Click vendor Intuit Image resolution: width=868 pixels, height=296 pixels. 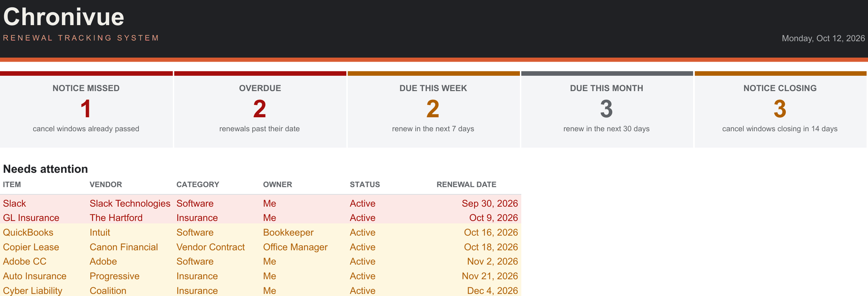point(100,233)
